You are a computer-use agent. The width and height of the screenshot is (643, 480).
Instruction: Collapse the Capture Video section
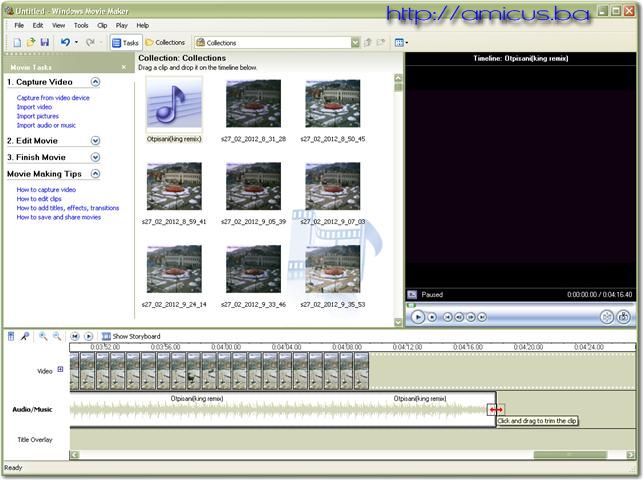(x=95, y=82)
